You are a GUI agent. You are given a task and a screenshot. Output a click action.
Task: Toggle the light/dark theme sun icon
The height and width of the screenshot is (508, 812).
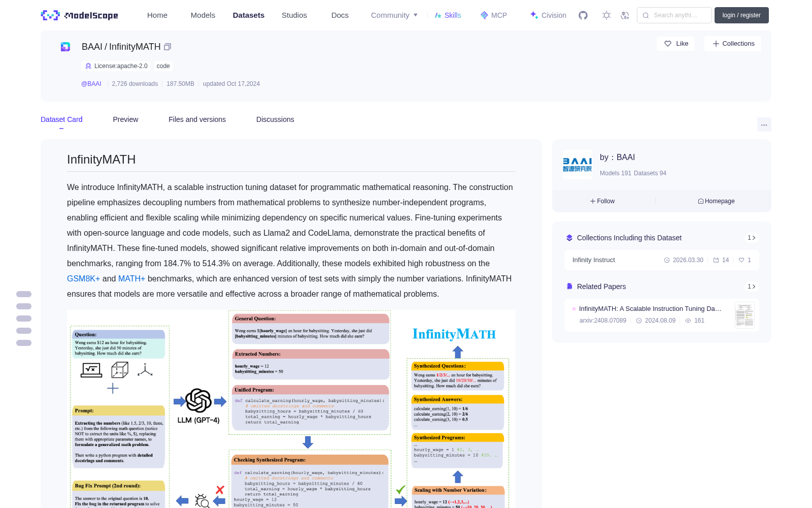pos(606,15)
